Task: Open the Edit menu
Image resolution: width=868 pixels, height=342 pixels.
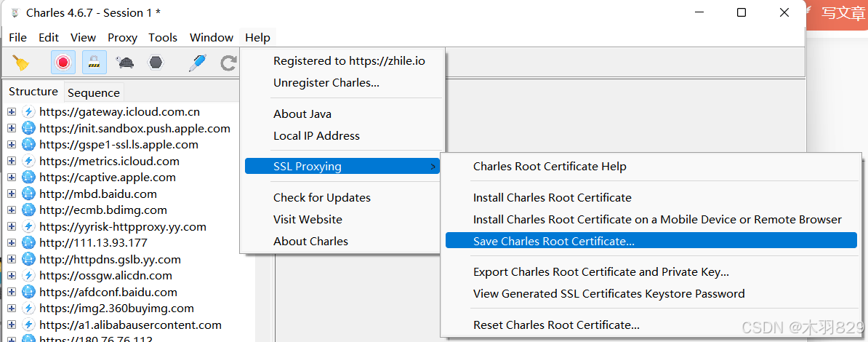Action: coord(49,38)
